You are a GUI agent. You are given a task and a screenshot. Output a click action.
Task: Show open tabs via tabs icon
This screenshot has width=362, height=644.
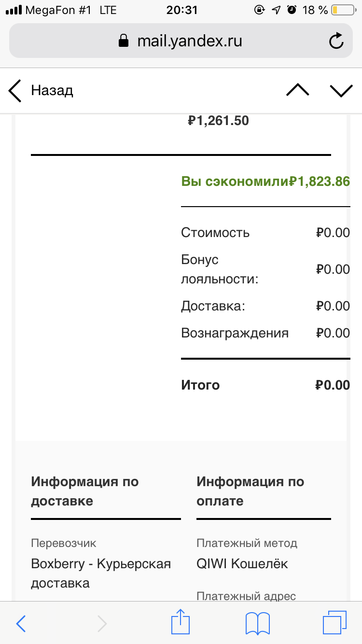pyautogui.click(x=335, y=623)
